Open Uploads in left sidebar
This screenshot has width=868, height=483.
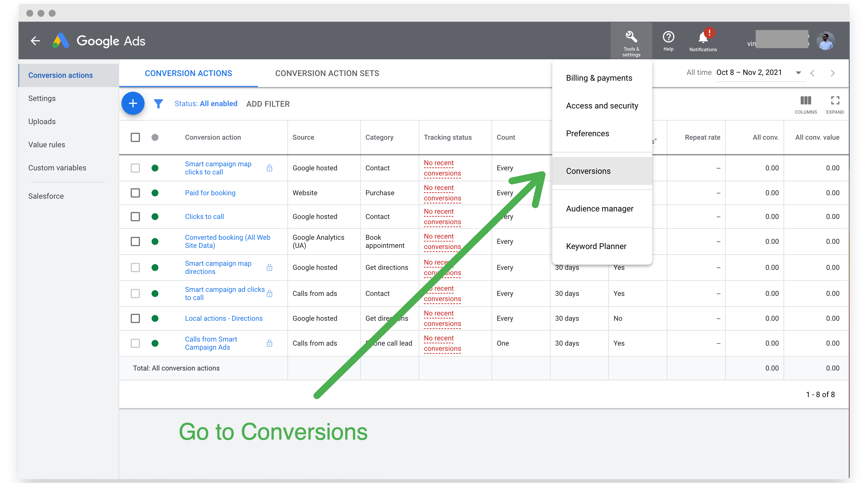tap(42, 121)
